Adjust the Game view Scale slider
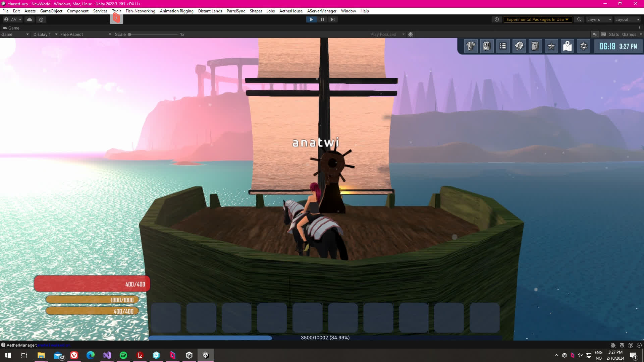 pos(129,35)
